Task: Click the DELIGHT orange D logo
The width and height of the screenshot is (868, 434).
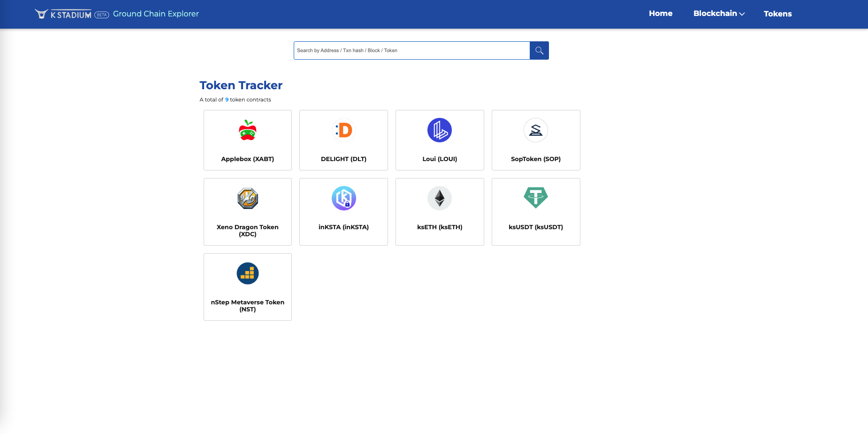Action: tap(344, 130)
